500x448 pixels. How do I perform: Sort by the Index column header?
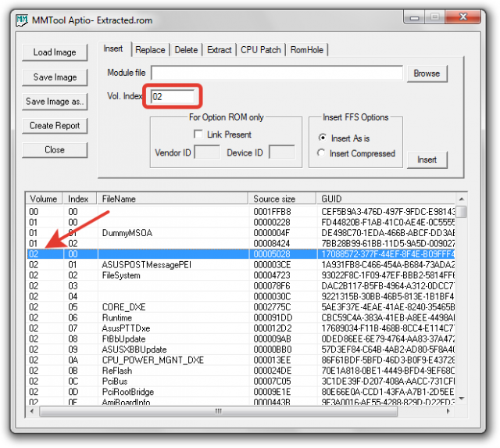(x=80, y=199)
